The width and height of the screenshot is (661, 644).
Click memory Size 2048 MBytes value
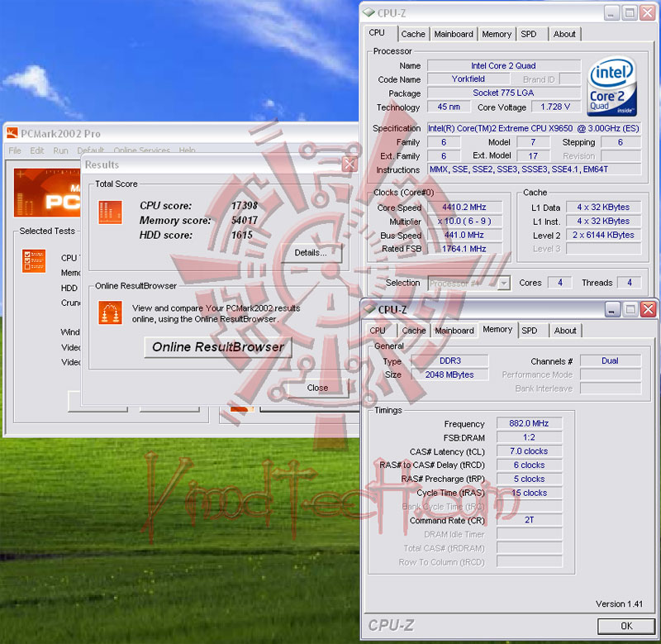[449, 375]
